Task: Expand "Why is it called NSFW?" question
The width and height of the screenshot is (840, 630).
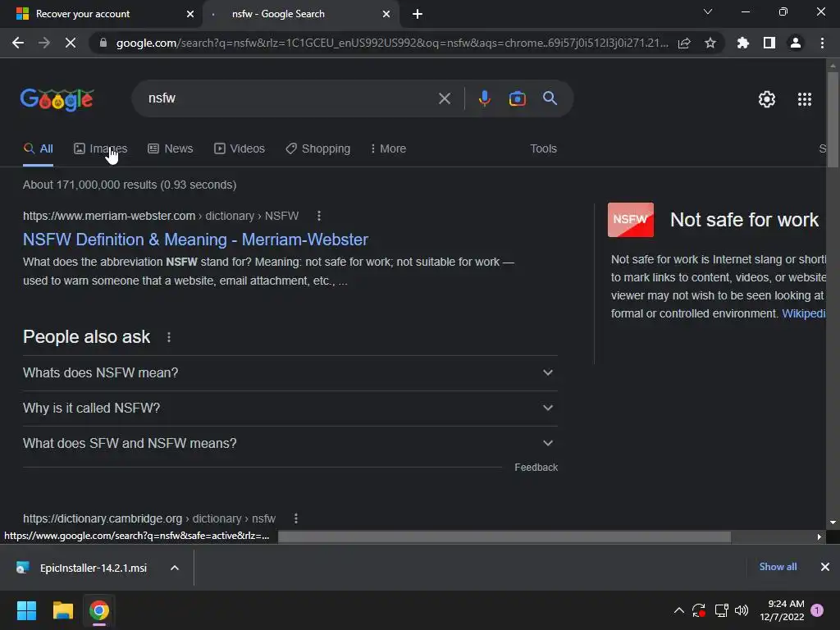Action: 290,409
